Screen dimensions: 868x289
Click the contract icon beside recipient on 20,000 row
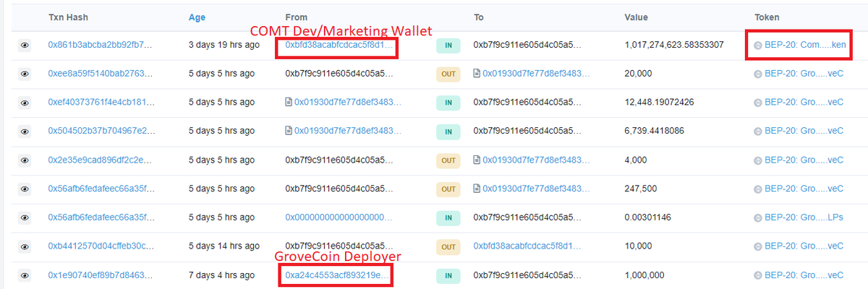click(x=477, y=74)
